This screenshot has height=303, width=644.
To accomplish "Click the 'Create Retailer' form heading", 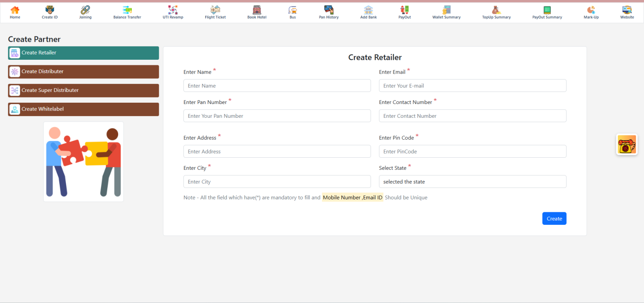I will 375,57.
